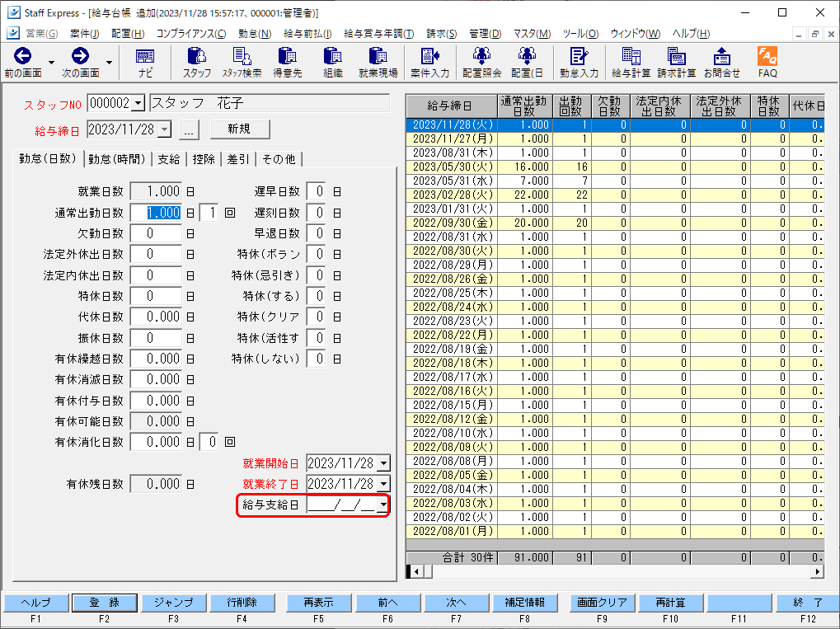Click the ellipsis button beside 給与締日

point(189,129)
